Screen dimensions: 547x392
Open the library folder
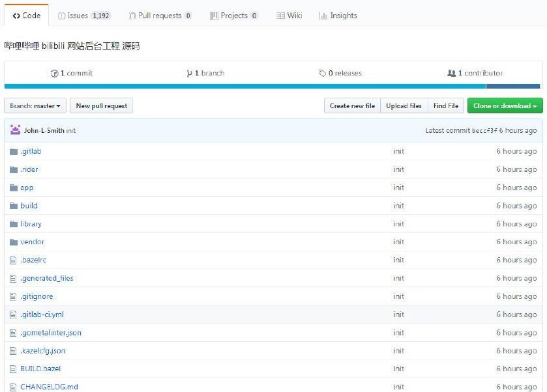click(x=31, y=224)
